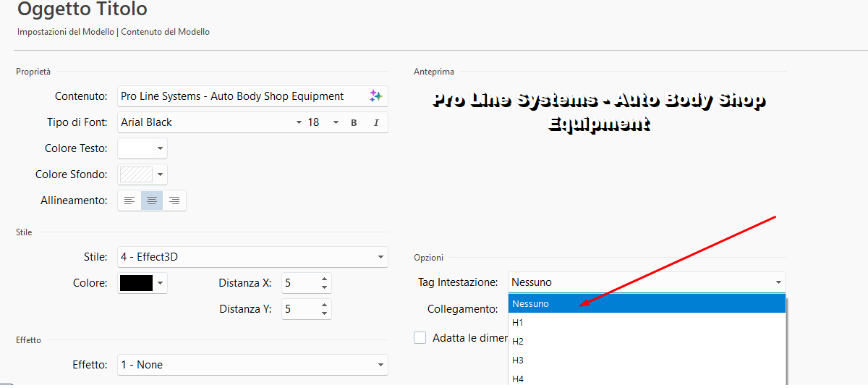Toggle bold text formatting
The width and height of the screenshot is (868, 388).
(x=354, y=123)
